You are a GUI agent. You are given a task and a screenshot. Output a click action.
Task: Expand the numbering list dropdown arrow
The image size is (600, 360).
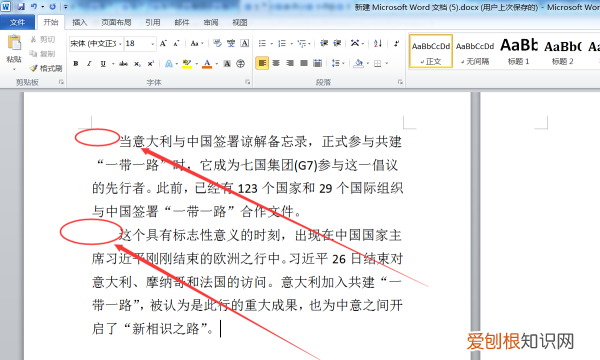tap(292, 44)
